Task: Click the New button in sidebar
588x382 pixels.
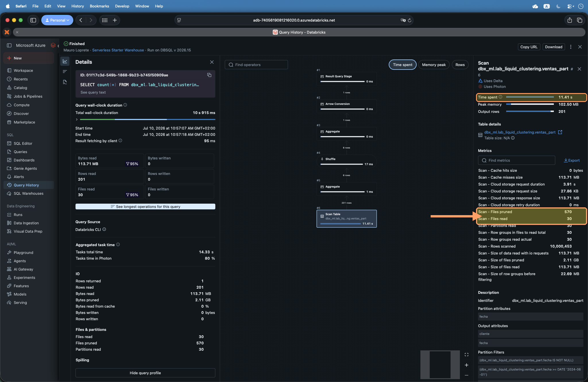Action: [x=29, y=58]
